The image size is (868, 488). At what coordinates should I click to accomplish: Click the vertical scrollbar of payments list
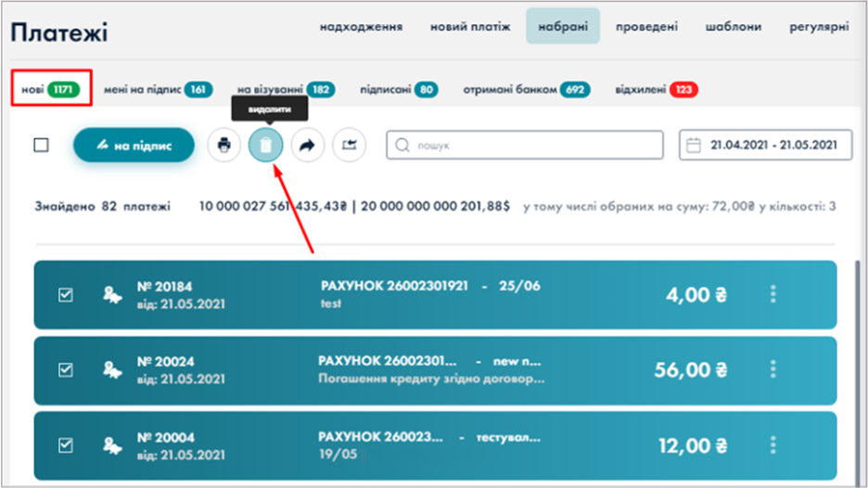[x=860, y=371]
